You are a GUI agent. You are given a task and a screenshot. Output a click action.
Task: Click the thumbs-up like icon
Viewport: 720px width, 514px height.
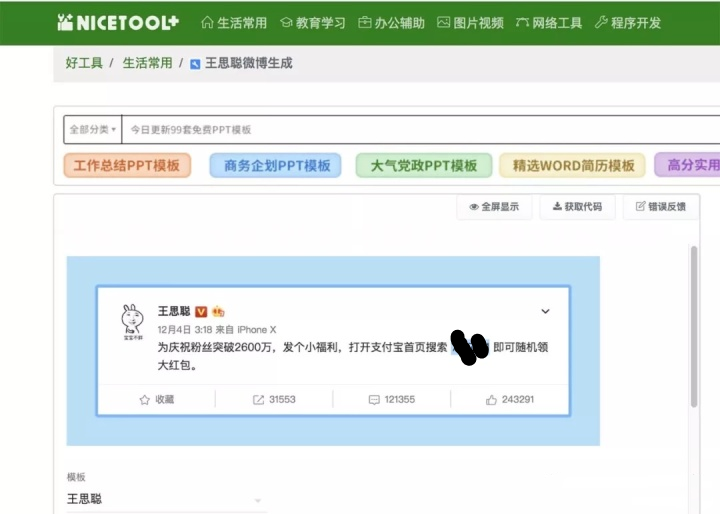point(491,400)
